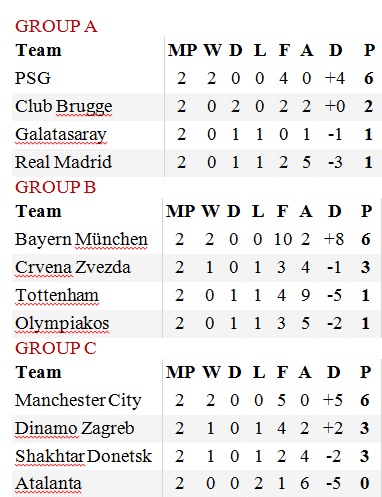Click the Manchester City team cell
The height and width of the screenshot is (497, 382).
(x=78, y=401)
